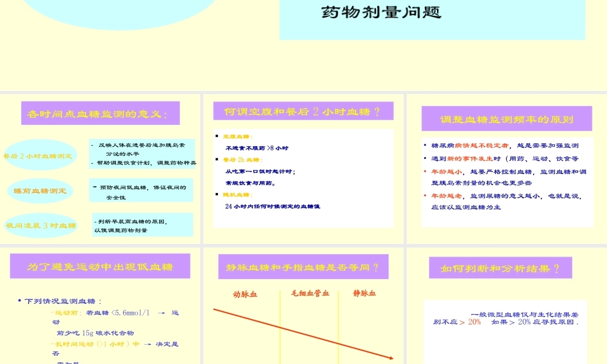
Task: Click the blue oval shape at top left
Action: pyautogui.click(x=118, y=9)
